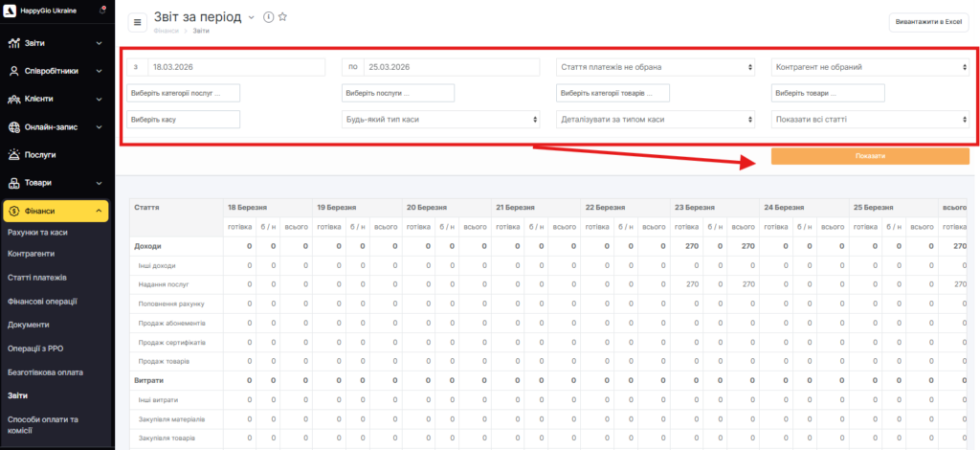The height and width of the screenshot is (450, 980).
Task: Click Вивантажити в Excel button
Action: [929, 21]
